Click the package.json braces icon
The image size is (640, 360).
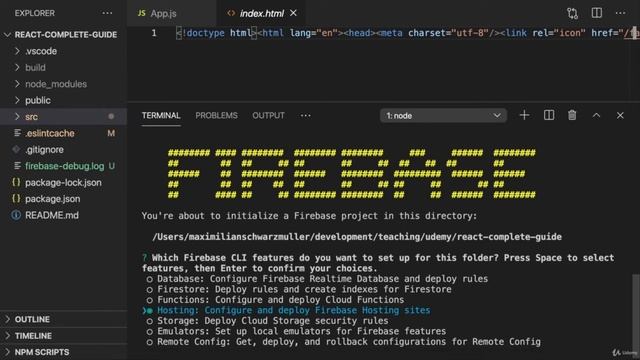(16, 198)
